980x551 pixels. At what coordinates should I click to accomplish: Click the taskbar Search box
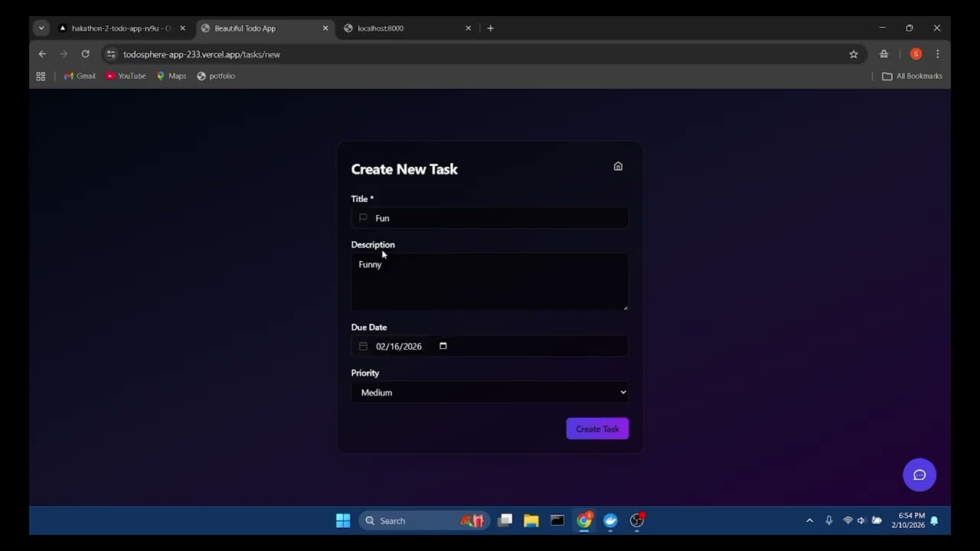click(423, 520)
